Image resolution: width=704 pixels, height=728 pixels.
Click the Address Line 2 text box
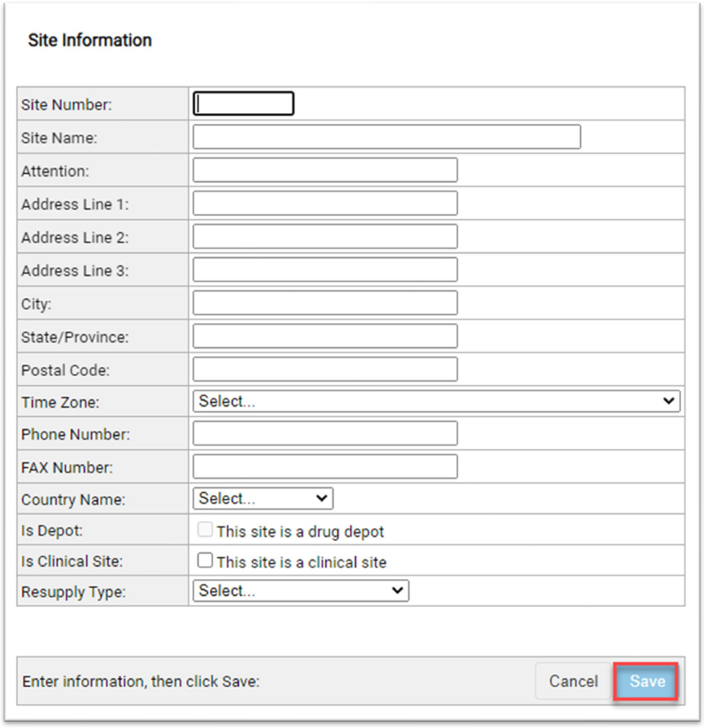point(324,236)
